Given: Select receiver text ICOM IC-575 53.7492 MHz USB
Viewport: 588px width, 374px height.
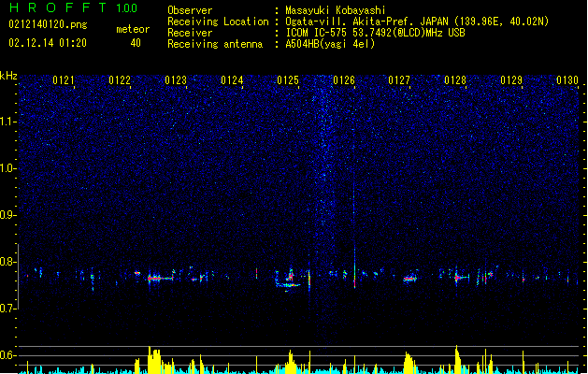Looking at the screenshot, I should click(376, 33).
